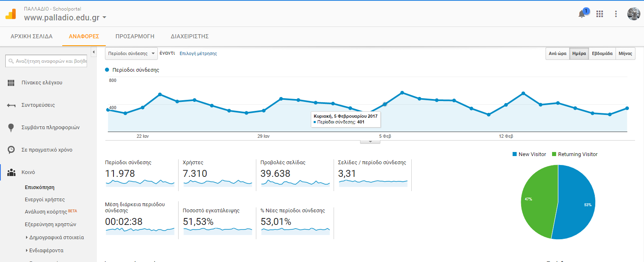Click the 22 Ιαν axis label
This screenshot has width=644, height=262.
(x=143, y=136)
